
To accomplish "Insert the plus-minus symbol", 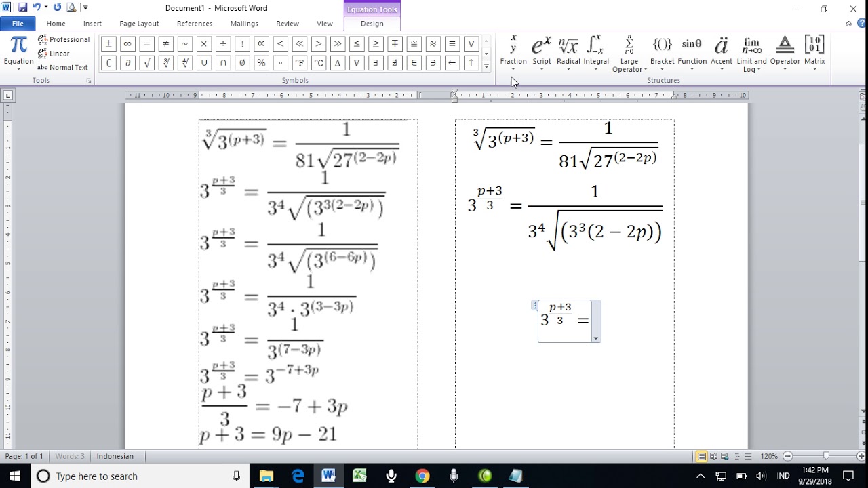I will coord(108,44).
